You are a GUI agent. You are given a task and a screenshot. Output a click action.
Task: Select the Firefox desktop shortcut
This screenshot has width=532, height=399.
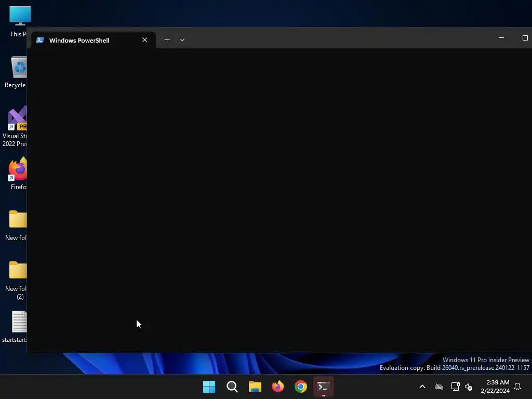point(18,173)
